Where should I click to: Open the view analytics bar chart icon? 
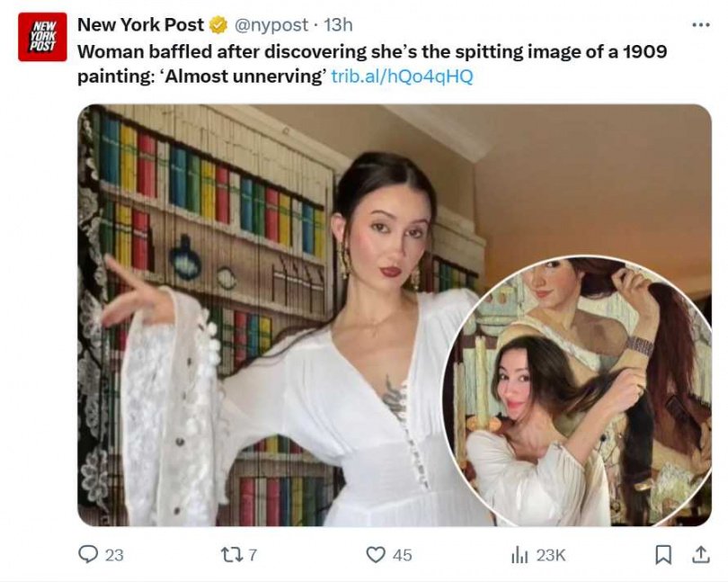coord(519,554)
